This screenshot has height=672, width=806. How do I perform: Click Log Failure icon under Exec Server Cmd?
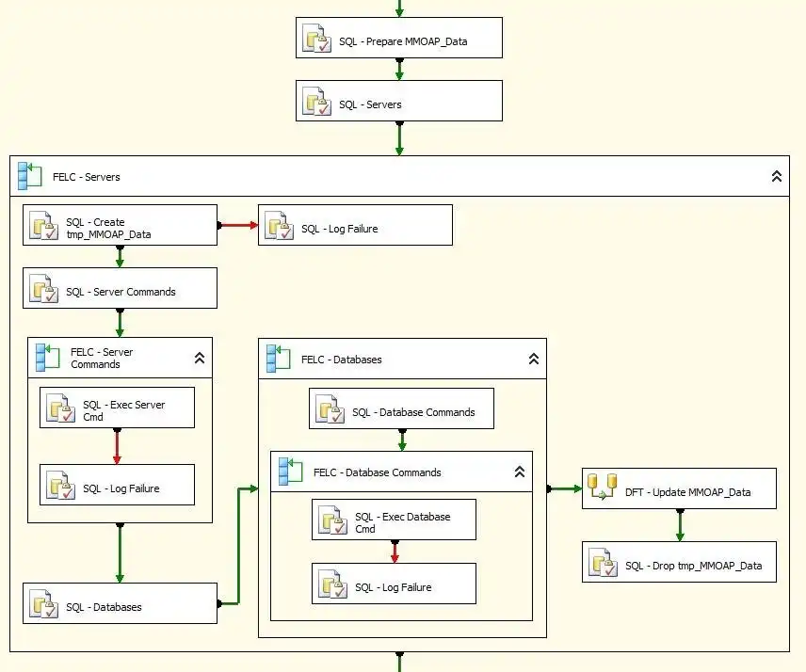coord(60,485)
